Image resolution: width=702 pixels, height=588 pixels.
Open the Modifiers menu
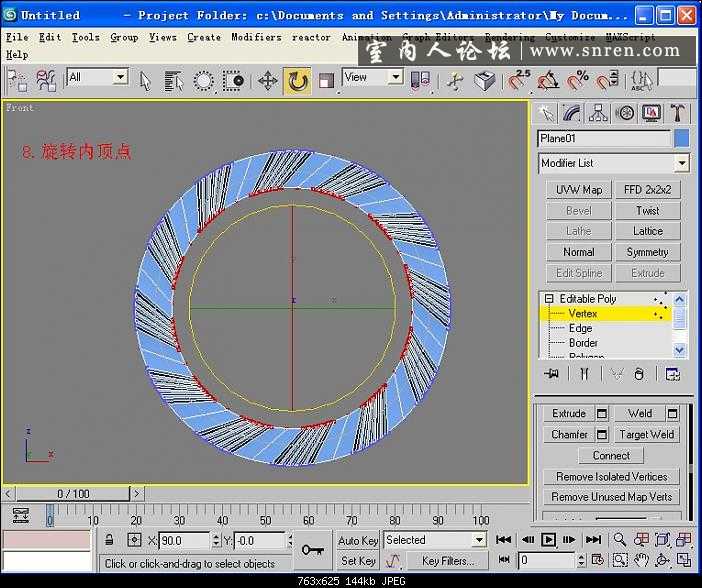point(256,37)
